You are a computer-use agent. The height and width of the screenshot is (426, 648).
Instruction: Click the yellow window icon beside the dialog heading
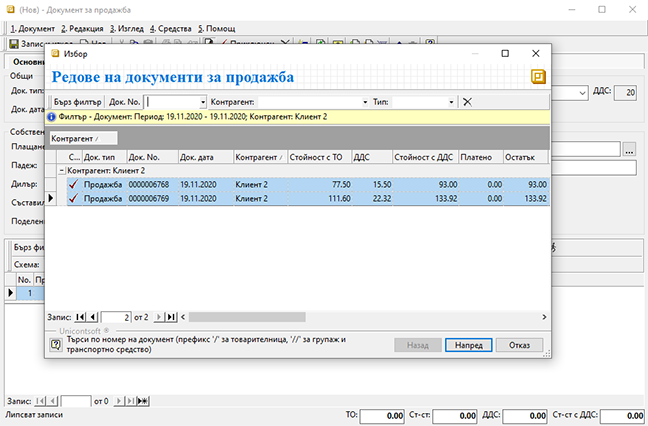538,76
